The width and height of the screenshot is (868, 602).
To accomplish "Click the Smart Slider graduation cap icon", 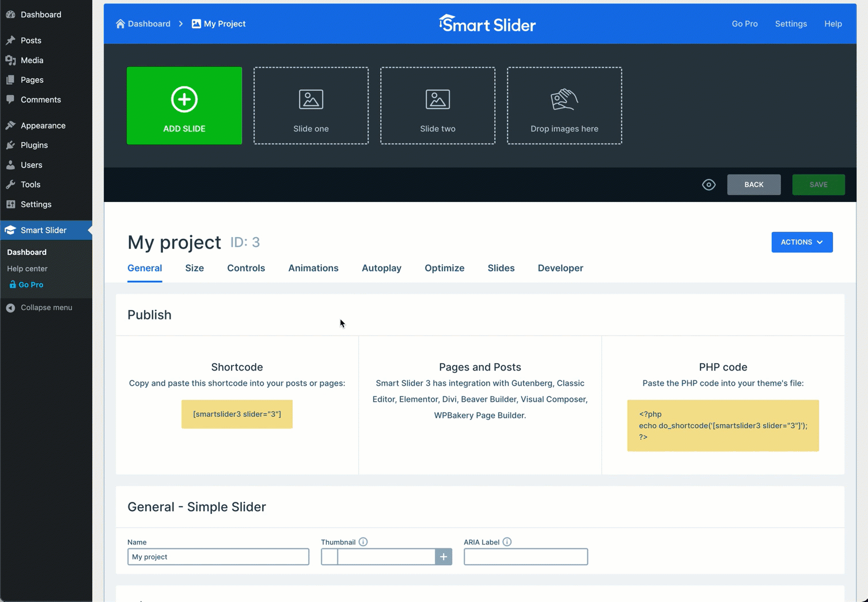I will (x=10, y=230).
